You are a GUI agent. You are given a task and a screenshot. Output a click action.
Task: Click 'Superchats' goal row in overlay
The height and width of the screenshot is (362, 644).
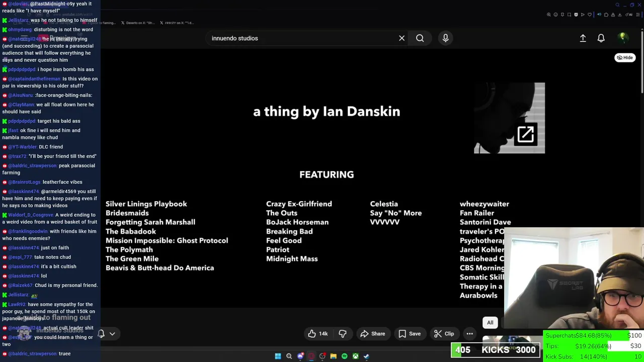(593, 335)
